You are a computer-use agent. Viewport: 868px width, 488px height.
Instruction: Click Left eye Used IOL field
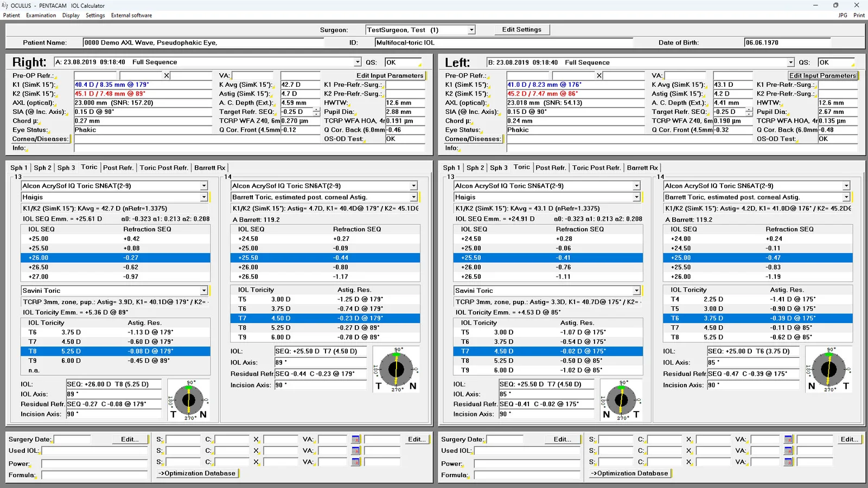pos(527,451)
